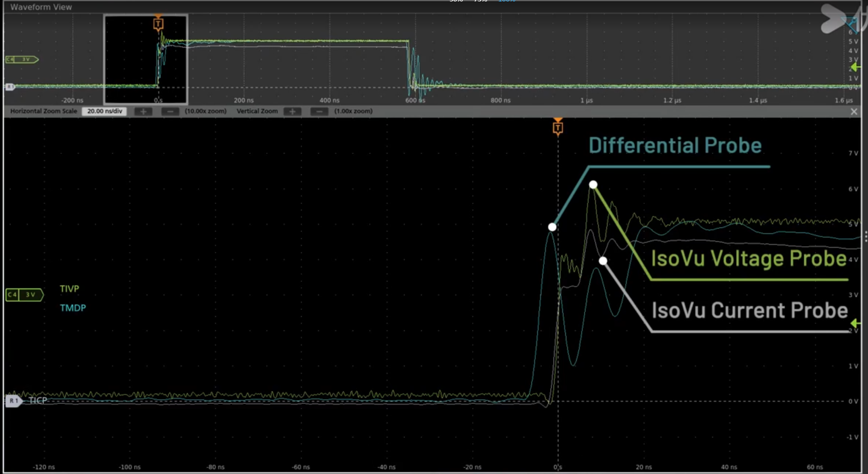Image resolution: width=868 pixels, height=474 pixels.
Task: Select the green trigger level arrow in zoom view
Action: click(x=856, y=323)
